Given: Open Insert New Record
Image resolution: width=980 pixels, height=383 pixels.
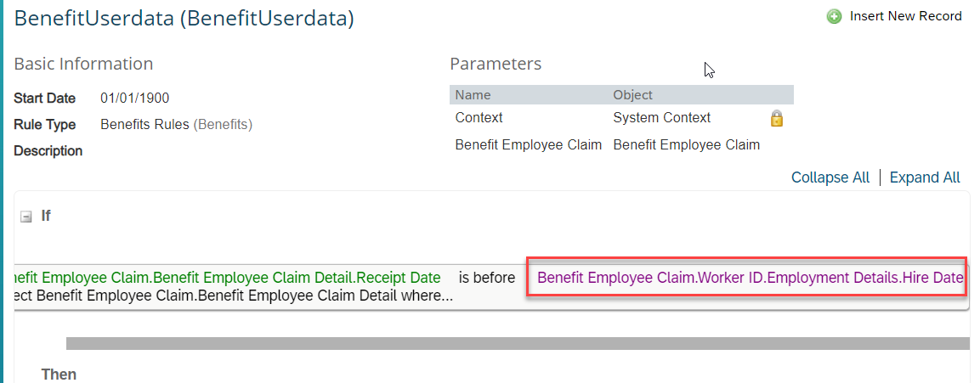Looking at the screenshot, I should click(x=905, y=16).
